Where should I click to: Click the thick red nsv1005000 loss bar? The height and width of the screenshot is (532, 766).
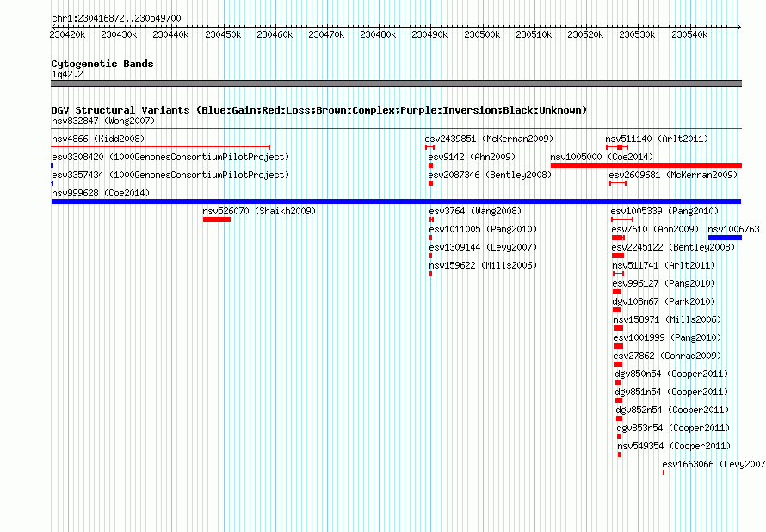click(x=646, y=165)
